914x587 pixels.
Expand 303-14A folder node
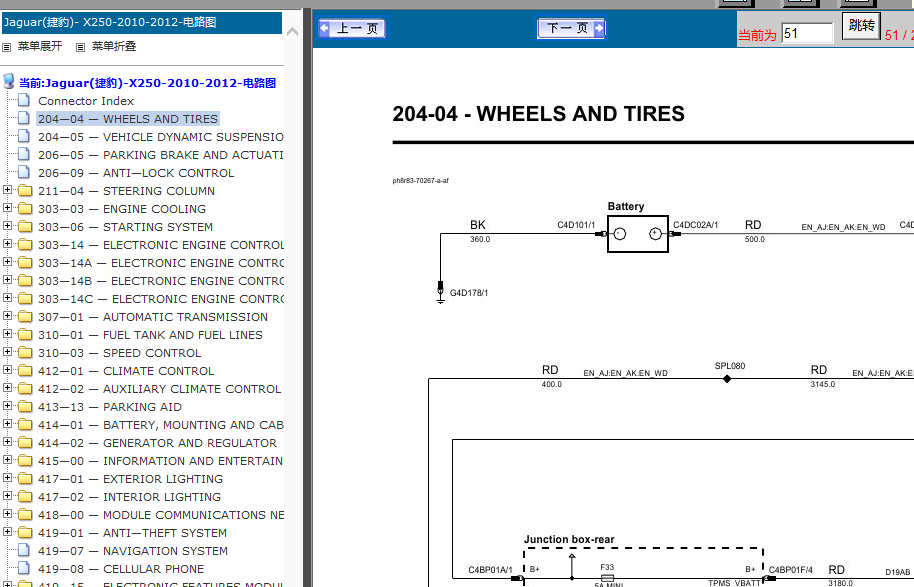[7, 262]
